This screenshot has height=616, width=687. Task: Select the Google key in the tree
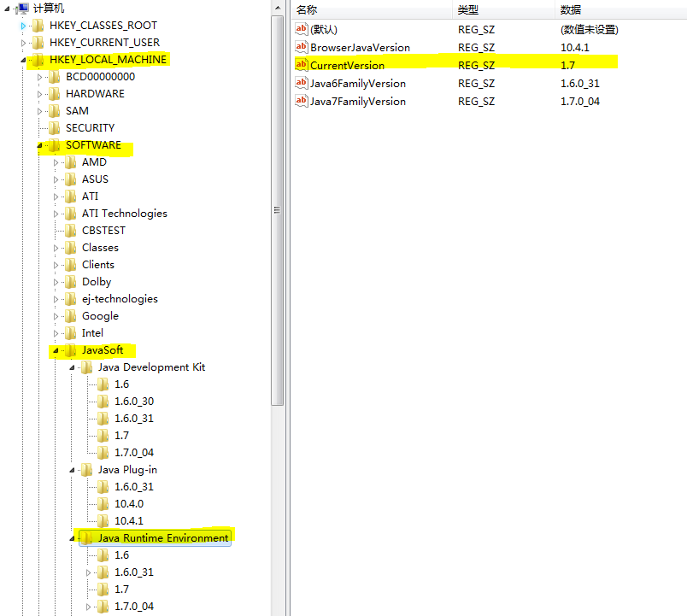pyautogui.click(x=100, y=315)
